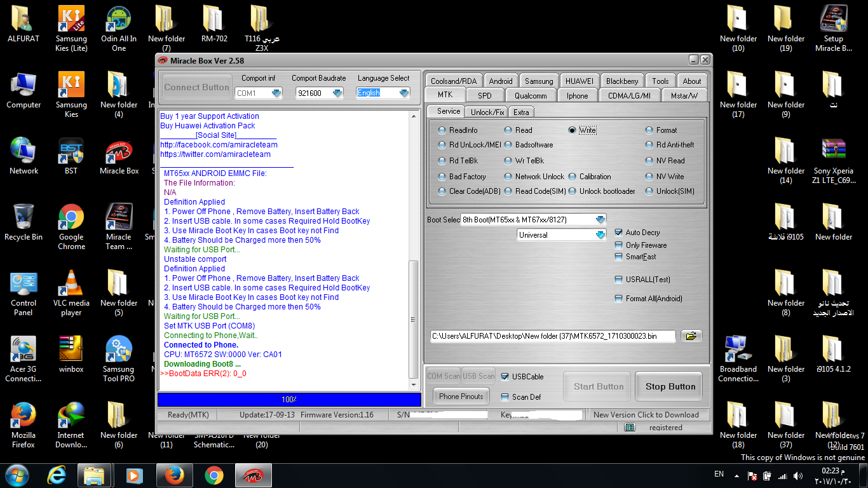This screenshot has width=868, height=488.
Task: Select the Broadband Connection desktop icon
Action: 738,359
